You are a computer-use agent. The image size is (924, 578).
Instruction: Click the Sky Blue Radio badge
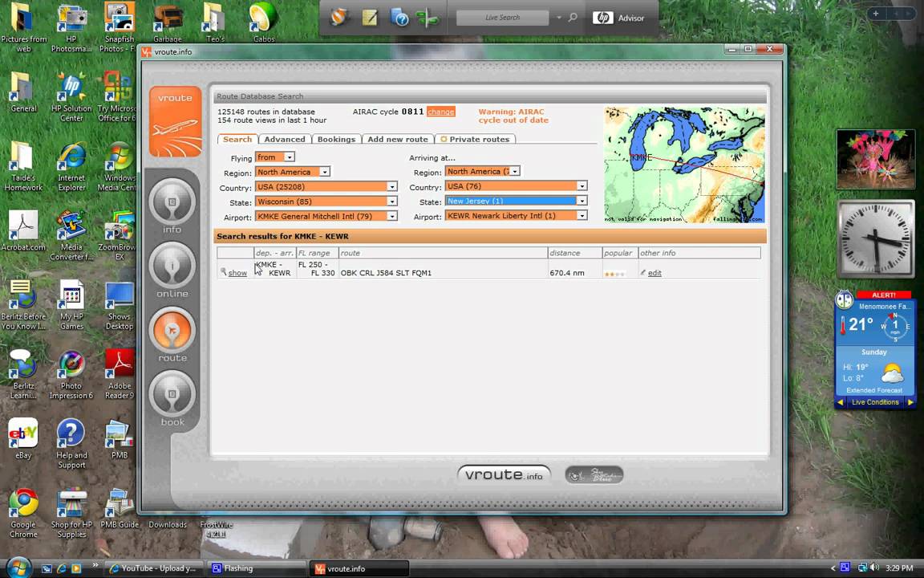594,474
